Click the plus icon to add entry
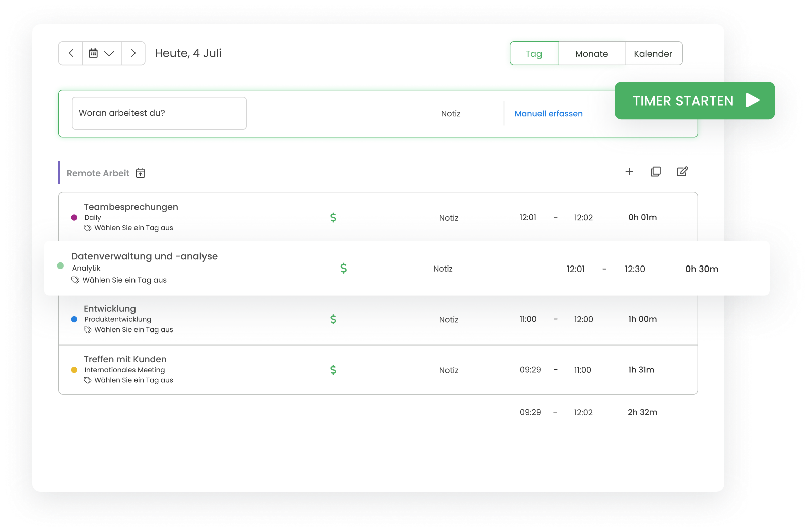Screen dimensions: 811x532 tap(629, 172)
